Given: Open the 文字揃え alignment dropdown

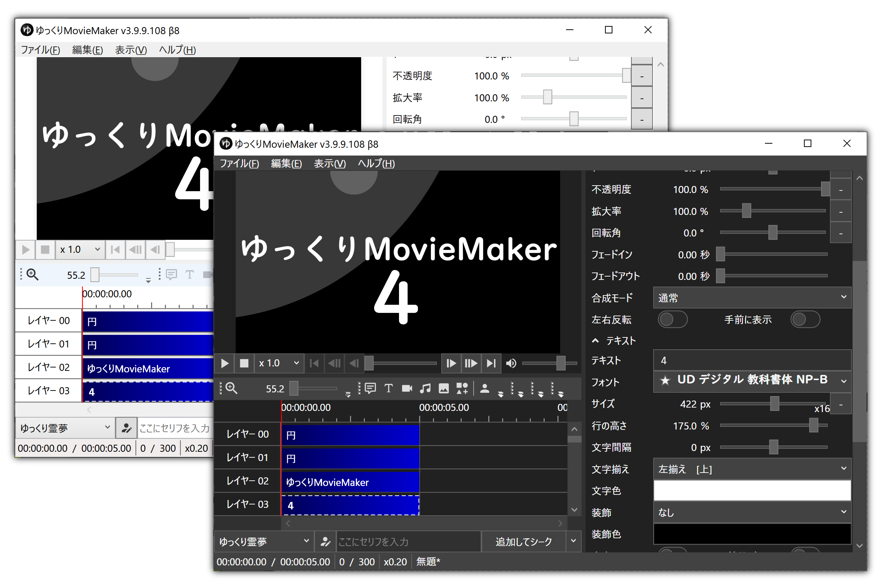Looking at the screenshot, I should tap(752, 469).
